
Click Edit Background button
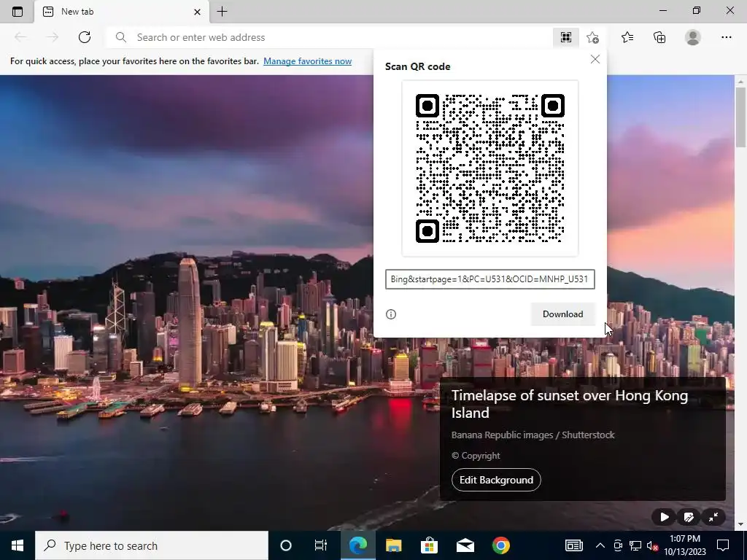(x=496, y=480)
